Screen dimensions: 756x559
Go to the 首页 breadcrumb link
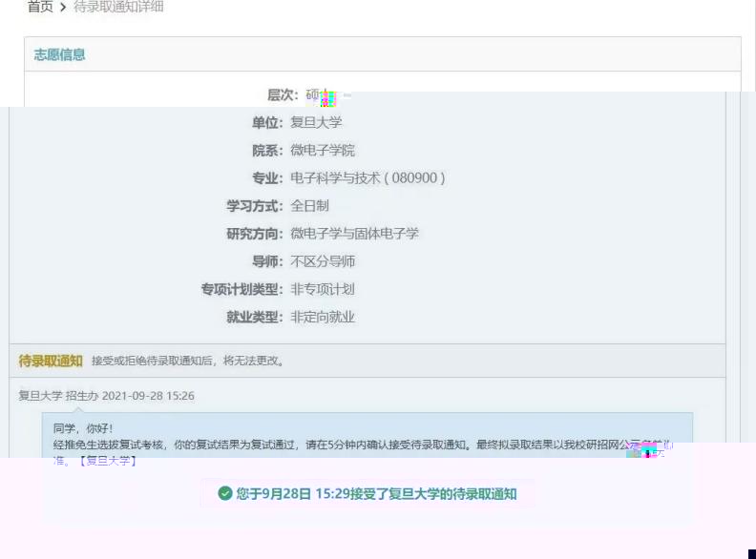click(40, 7)
